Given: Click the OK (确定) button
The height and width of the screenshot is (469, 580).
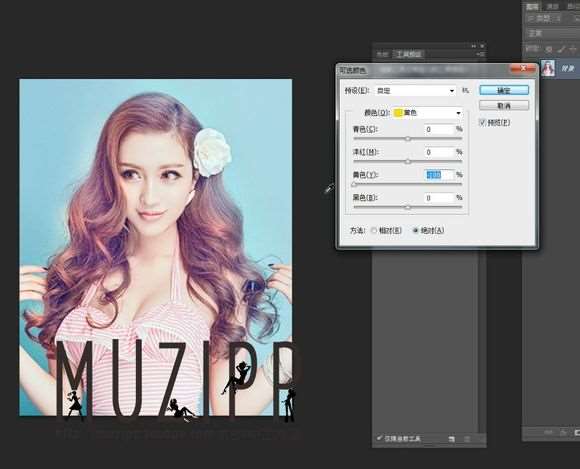Looking at the screenshot, I should click(x=504, y=90).
